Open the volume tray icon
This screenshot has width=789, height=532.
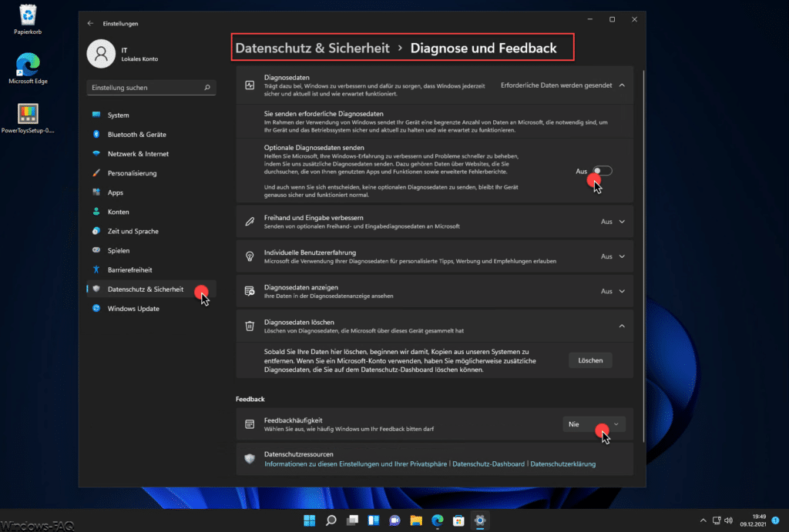729,520
